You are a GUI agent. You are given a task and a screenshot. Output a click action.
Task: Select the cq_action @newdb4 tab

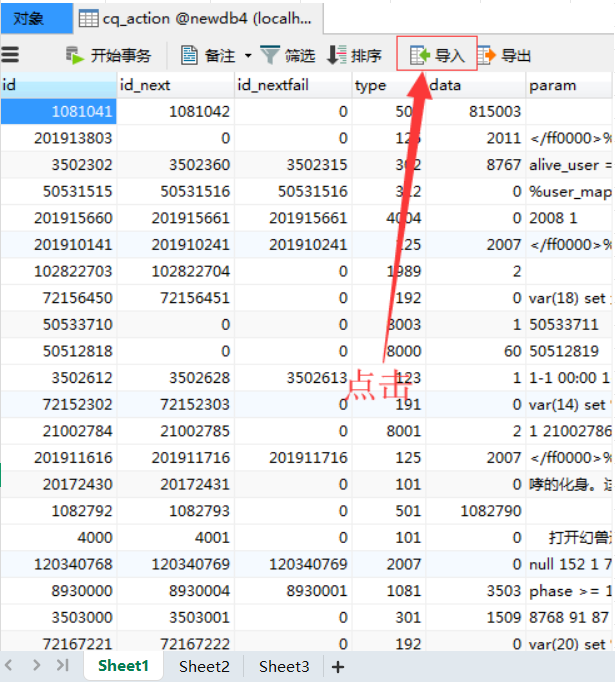(198, 18)
